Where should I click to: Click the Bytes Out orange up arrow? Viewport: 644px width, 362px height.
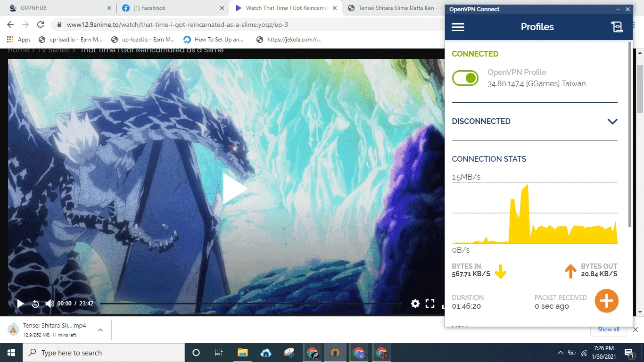point(570,271)
